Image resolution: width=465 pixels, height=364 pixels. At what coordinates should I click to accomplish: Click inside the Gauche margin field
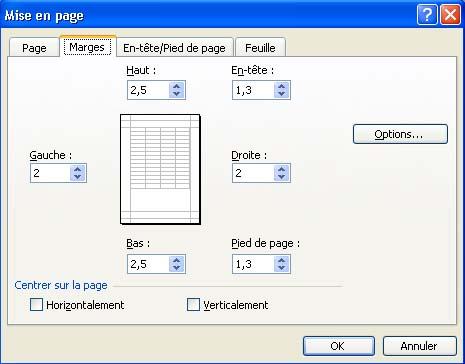tap(50, 173)
